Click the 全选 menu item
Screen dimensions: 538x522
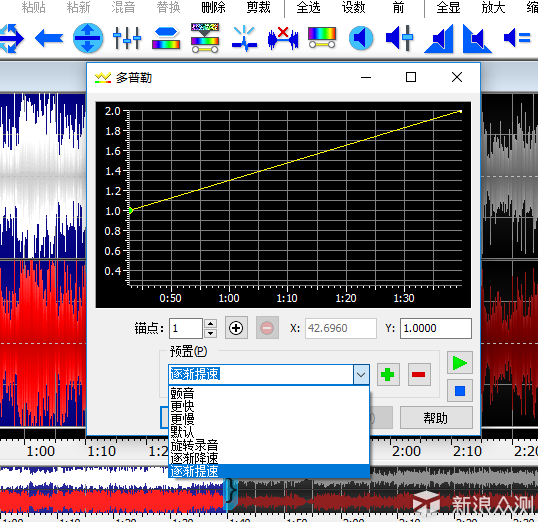tap(308, 8)
